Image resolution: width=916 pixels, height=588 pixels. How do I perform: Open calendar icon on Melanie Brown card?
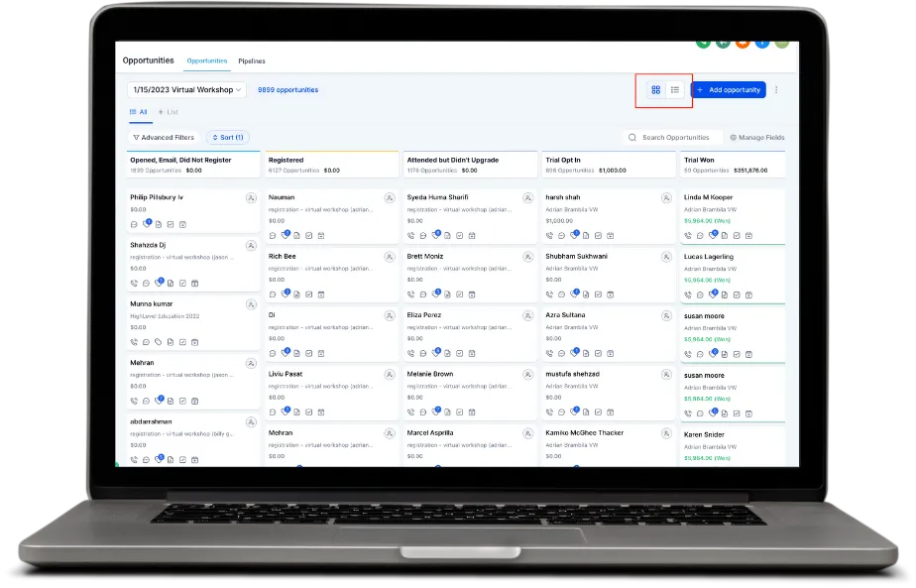(472, 412)
